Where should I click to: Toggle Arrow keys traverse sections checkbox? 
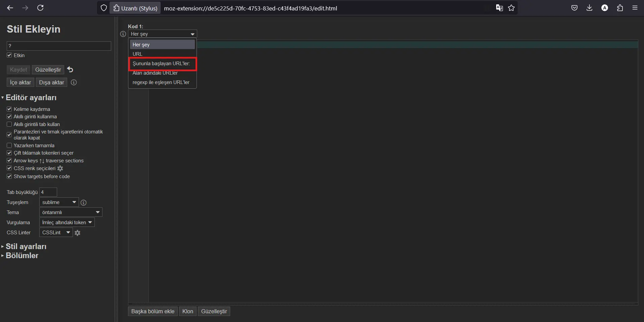9,161
